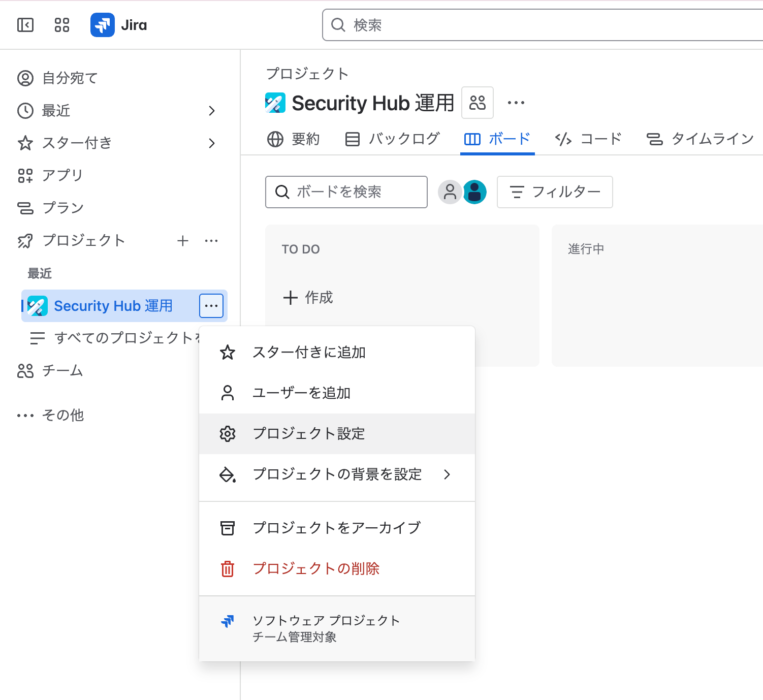
Task: Open the project header three-dot menu
Action: (x=516, y=103)
